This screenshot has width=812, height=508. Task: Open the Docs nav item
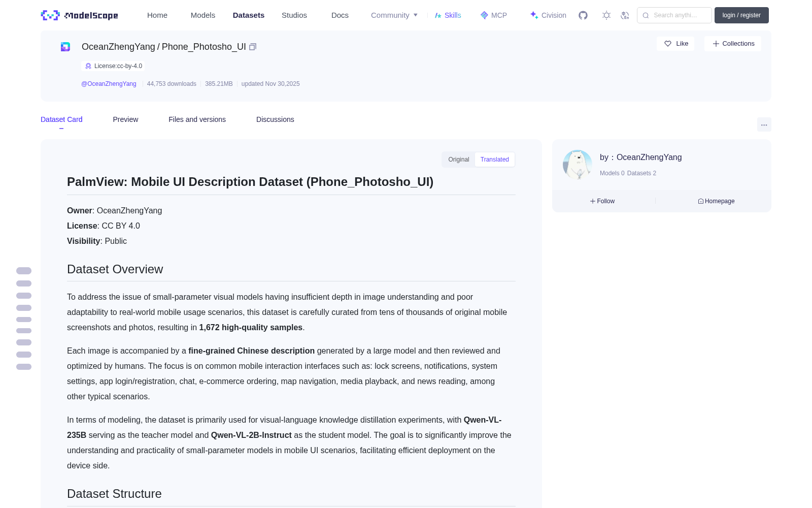340,15
